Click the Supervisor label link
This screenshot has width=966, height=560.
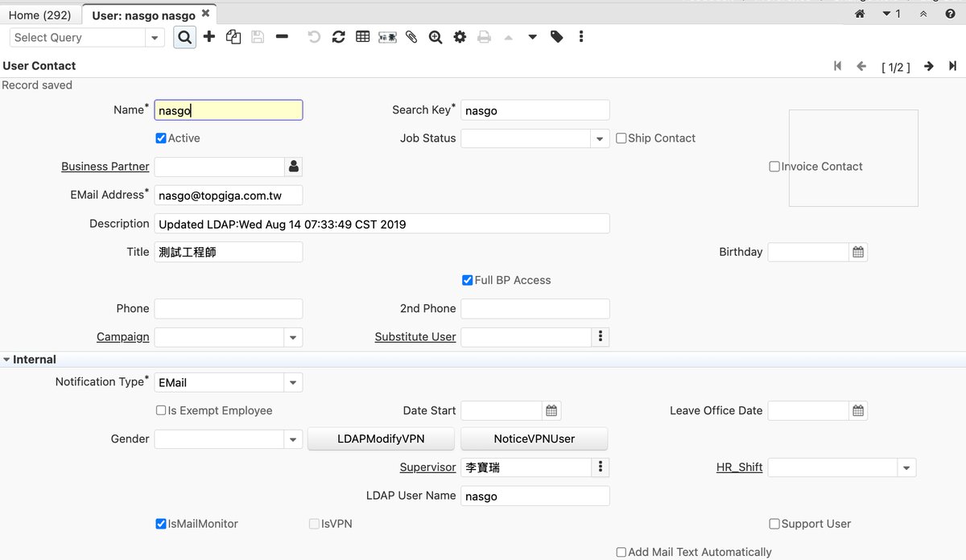tap(428, 467)
